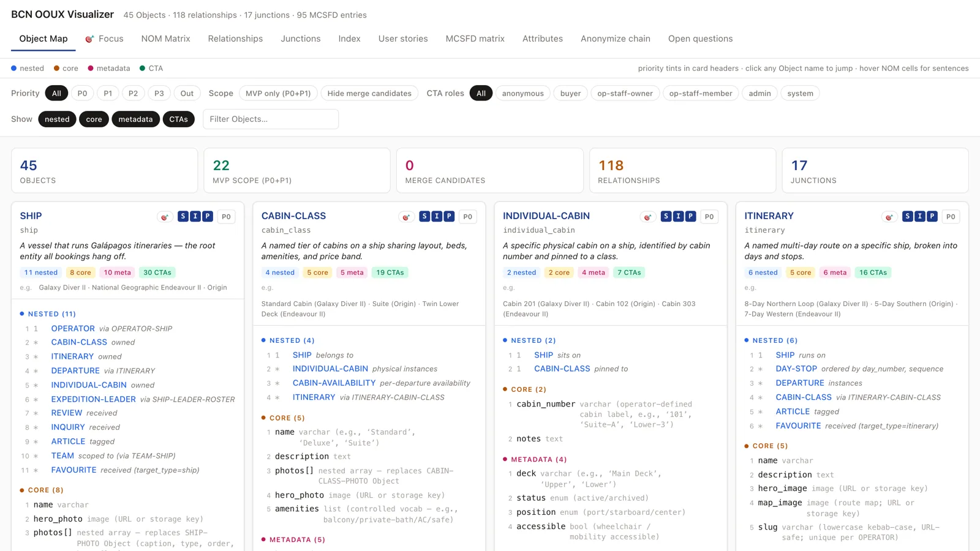
Task: Collapse METADATA (4) section in INDIVIDUAL-CABIN card
Action: click(x=535, y=460)
